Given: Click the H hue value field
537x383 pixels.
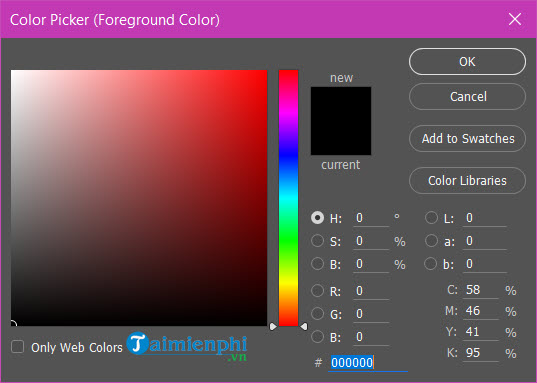Looking at the screenshot, I should [x=371, y=218].
